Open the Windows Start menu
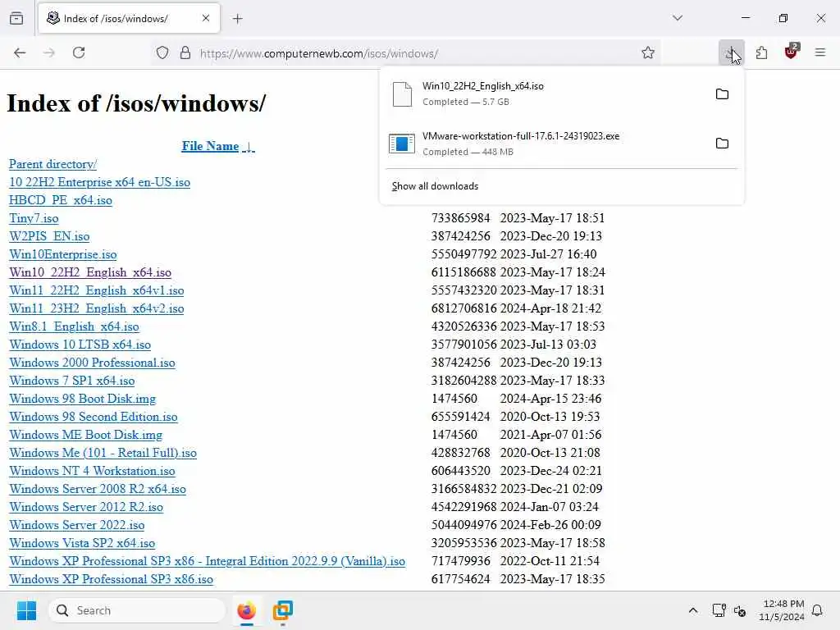The image size is (840, 630). point(26,610)
